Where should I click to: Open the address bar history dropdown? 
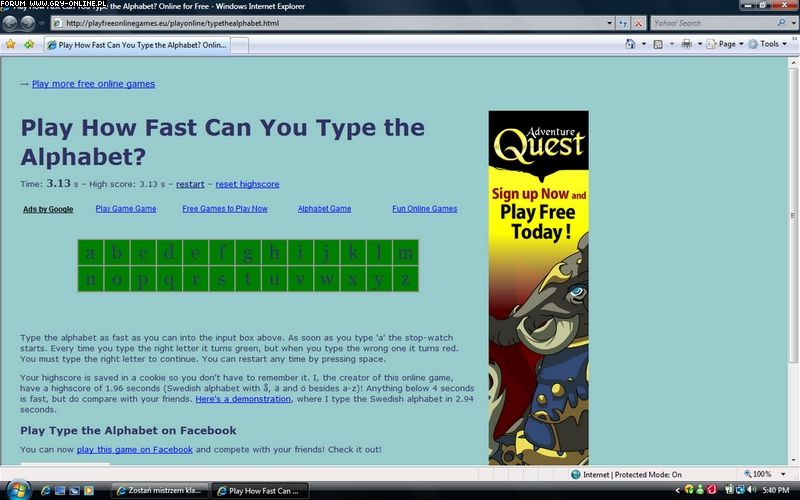pos(609,23)
